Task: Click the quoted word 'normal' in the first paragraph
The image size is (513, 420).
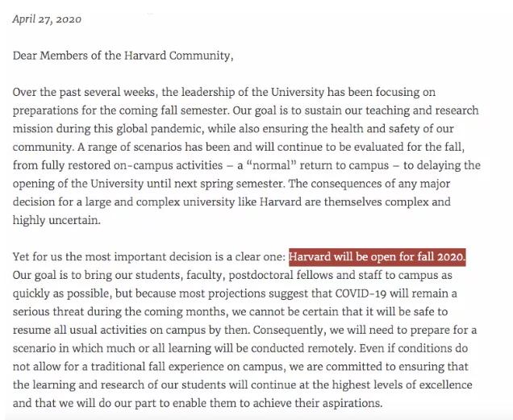Action: tap(272, 165)
